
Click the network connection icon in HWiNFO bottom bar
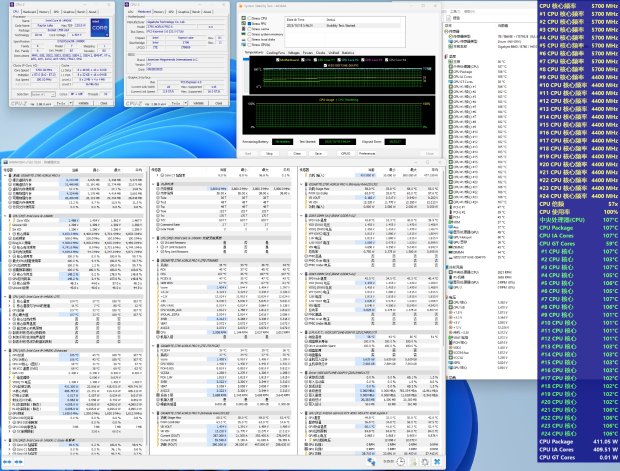pyautogui.click(x=371, y=462)
